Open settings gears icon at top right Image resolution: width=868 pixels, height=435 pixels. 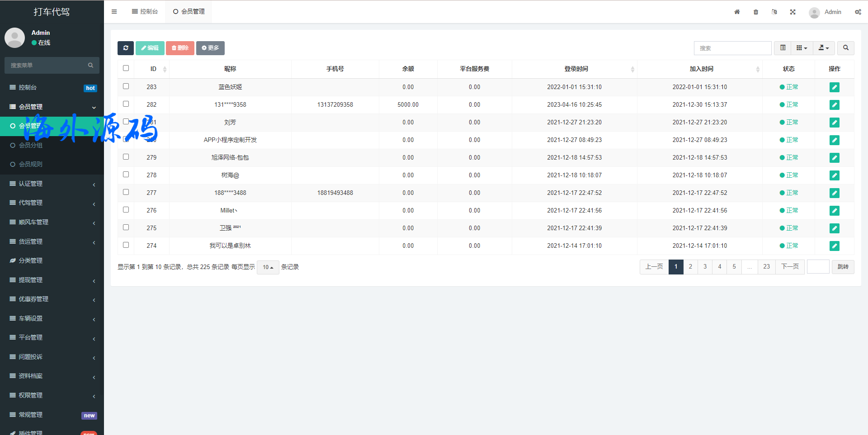click(x=858, y=12)
